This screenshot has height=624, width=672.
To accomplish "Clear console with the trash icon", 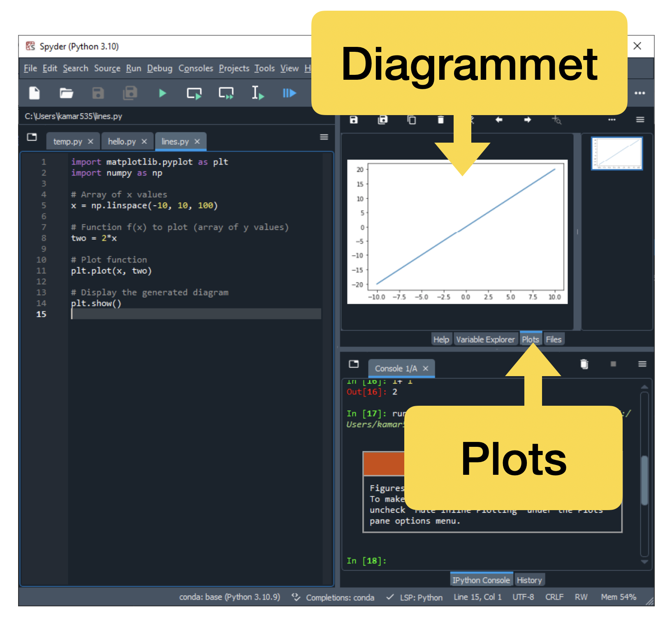I will click(584, 364).
